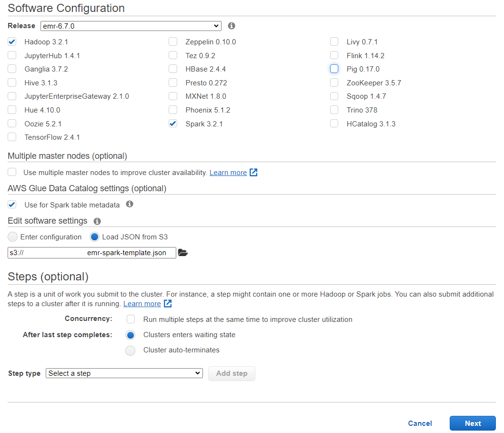504x433 pixels.
Task: Check the Ganglia 3.7.2 checkbox
Action: pyautogui.click(x=12, y=69)
